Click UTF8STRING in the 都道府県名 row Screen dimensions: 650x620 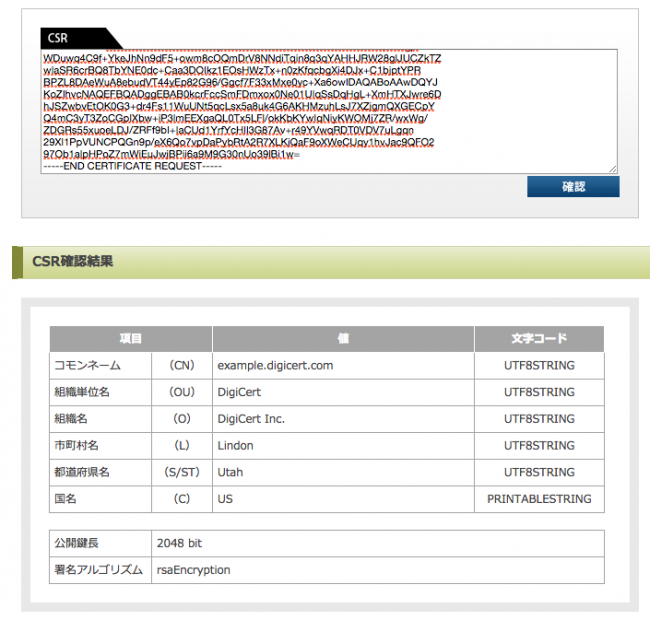pos(539,472)
